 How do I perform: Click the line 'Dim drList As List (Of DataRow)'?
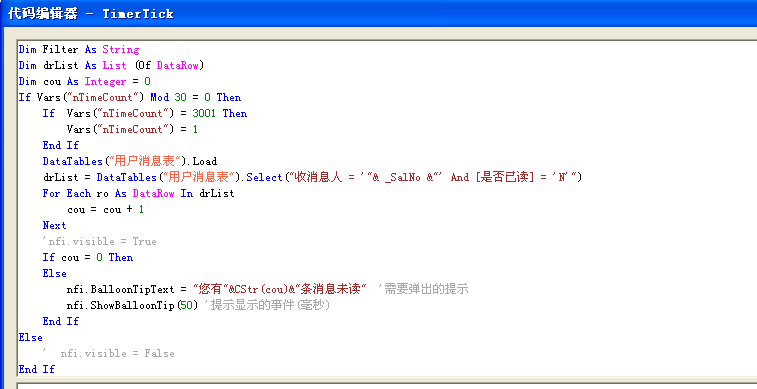112,65
